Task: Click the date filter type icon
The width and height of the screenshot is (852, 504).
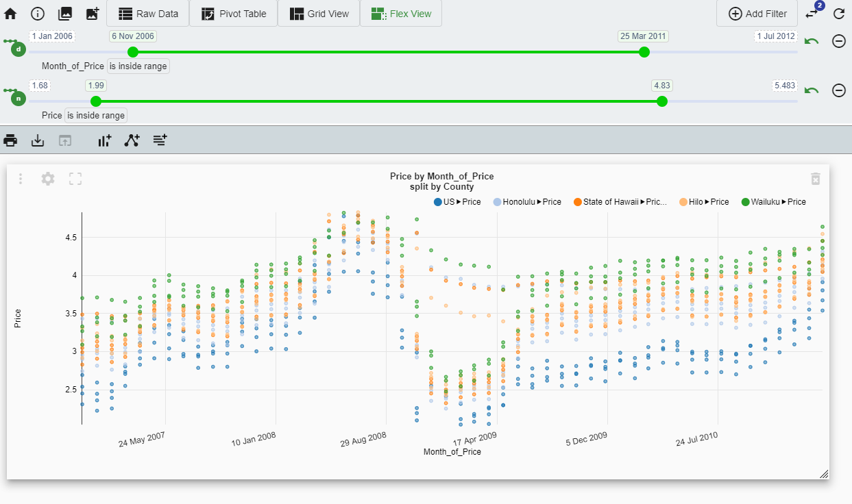Action: (18, 49)
